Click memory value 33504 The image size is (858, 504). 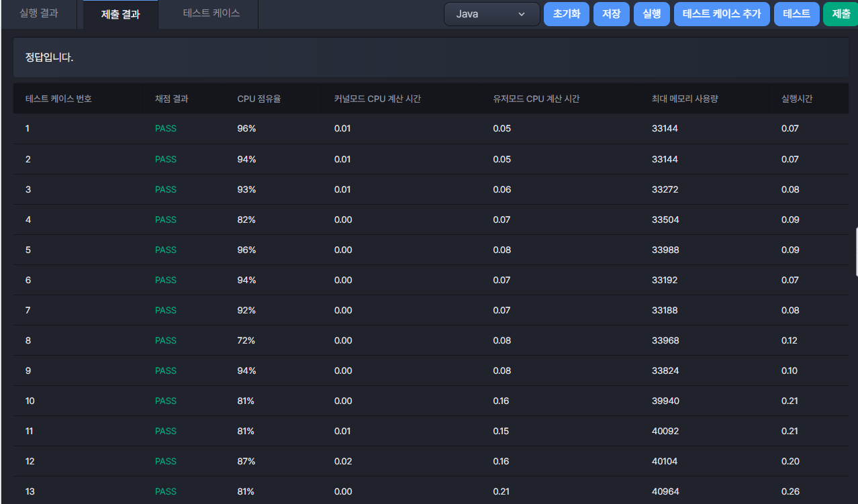pyautogui.click(x=665, y=219)
